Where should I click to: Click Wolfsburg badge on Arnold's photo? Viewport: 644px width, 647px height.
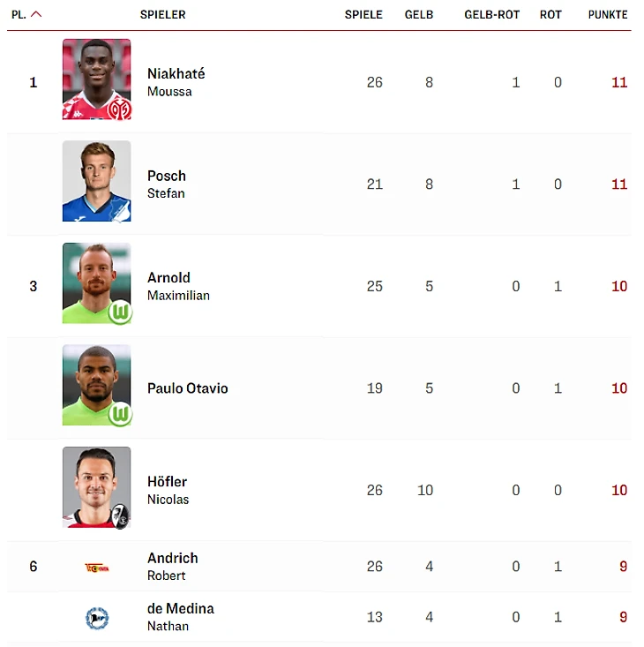[119, 312]
